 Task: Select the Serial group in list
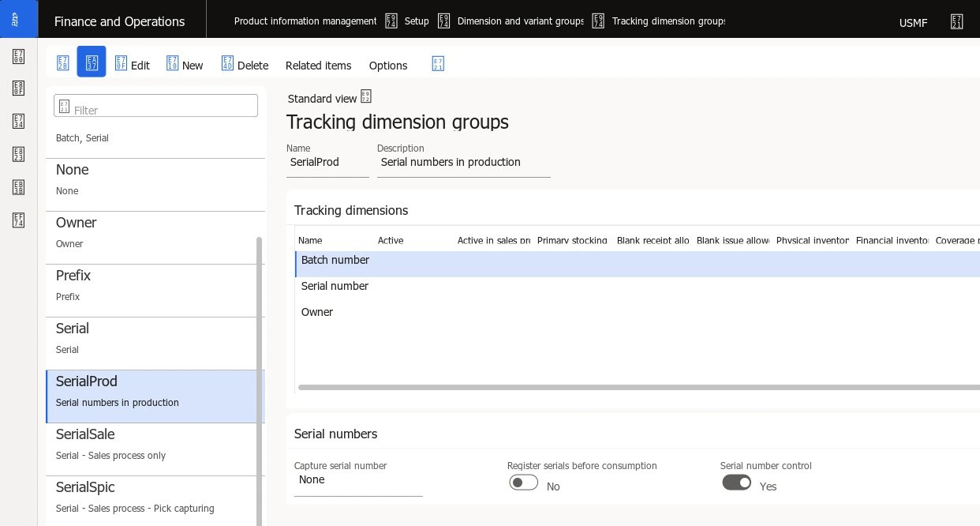tap(155, 344)
